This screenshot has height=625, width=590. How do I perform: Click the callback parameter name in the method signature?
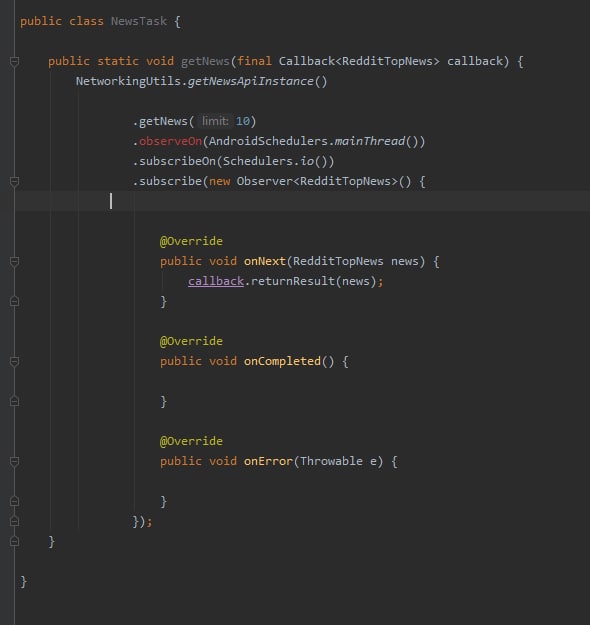click(x=475, y=61)
